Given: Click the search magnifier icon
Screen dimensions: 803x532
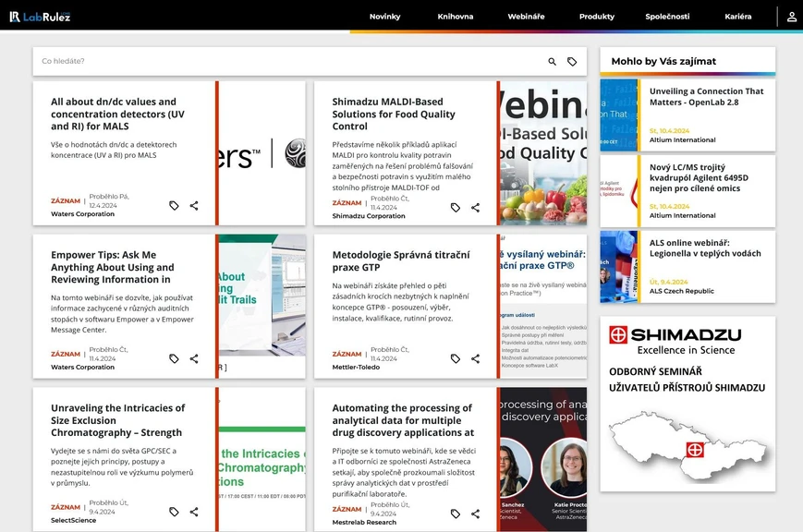Looking at the screenshot, I should pos(552,62).
